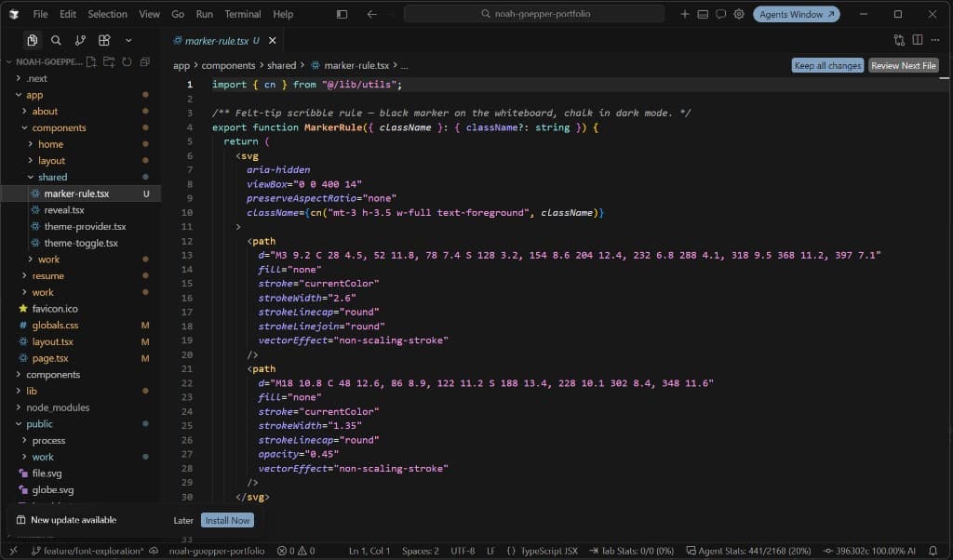
Task: Open theme-toggle.tsx file
Action: (81, 243)
